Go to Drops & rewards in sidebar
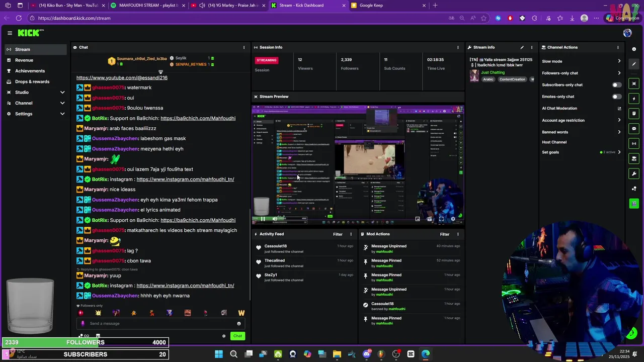 pyautogui.click(x=35, y=81)
